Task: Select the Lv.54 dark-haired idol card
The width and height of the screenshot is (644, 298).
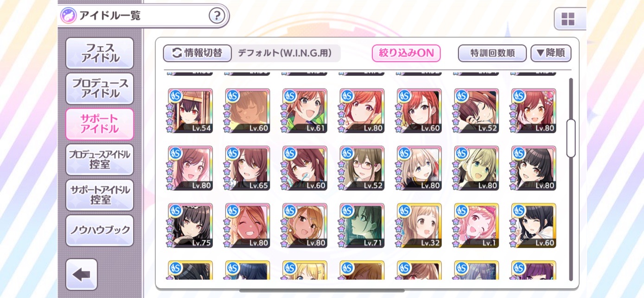Action: [x=190, y=111]
